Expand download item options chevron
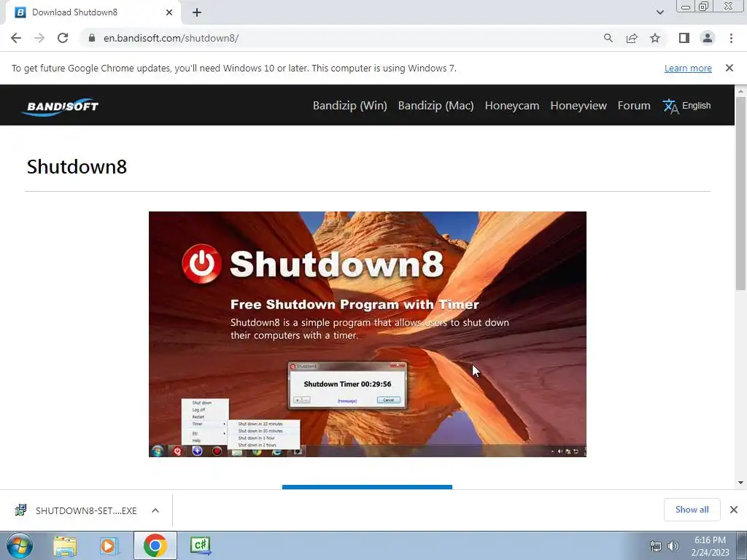 pyautogui.click(x=155, y=510)
